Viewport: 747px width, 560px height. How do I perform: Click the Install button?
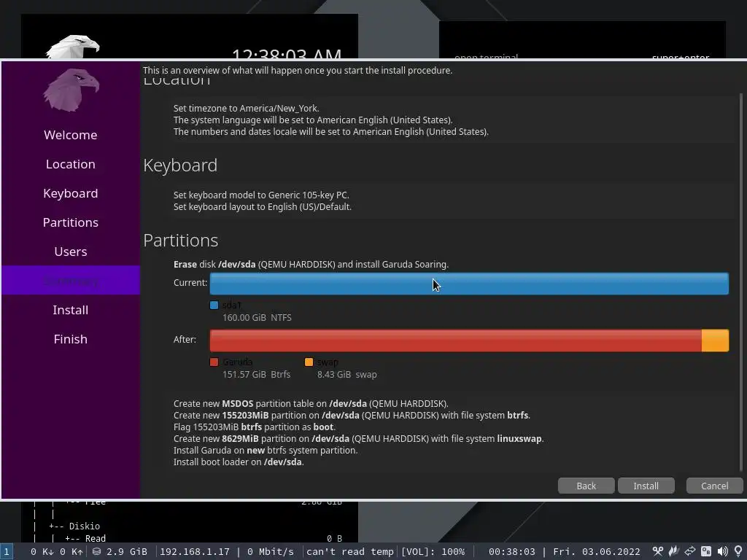coord(646,486)
